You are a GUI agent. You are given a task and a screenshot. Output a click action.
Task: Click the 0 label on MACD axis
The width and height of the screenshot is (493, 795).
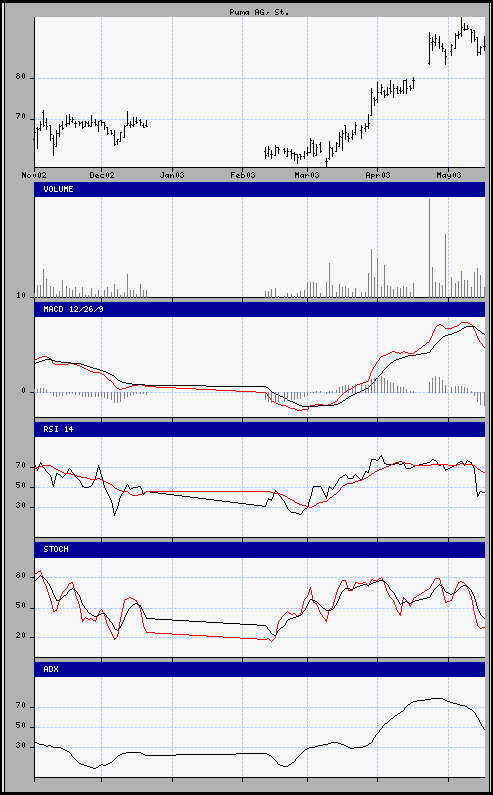click(x=23, y=392)
